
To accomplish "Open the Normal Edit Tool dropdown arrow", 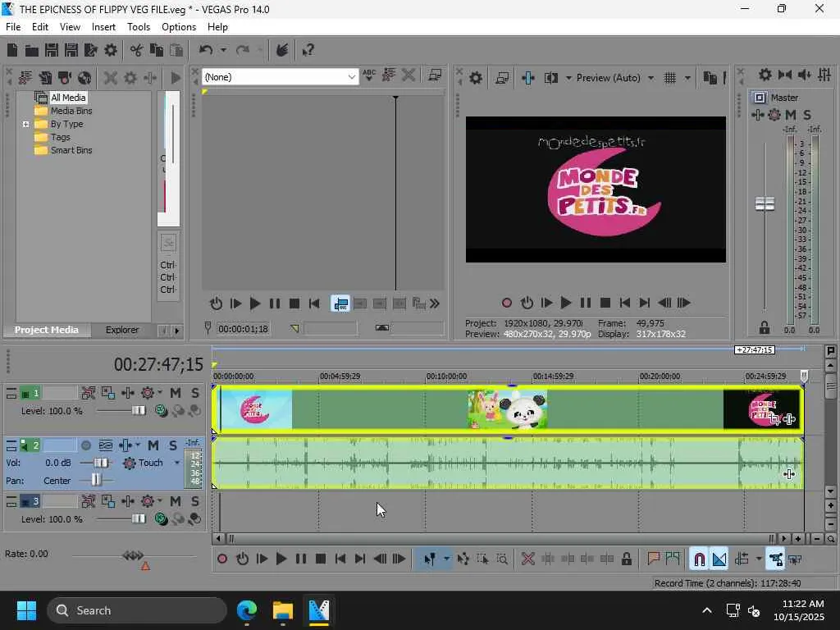I will 446,559.
